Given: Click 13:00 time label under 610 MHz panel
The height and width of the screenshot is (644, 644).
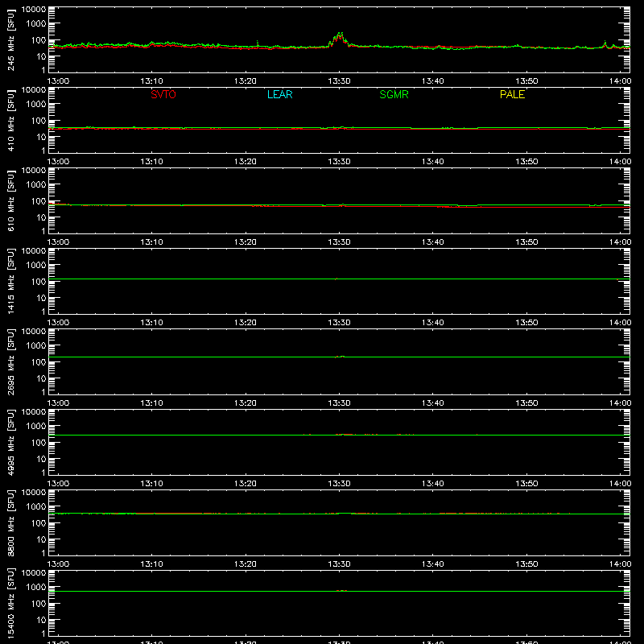Looking at the screenshot, I should point(58,242).
